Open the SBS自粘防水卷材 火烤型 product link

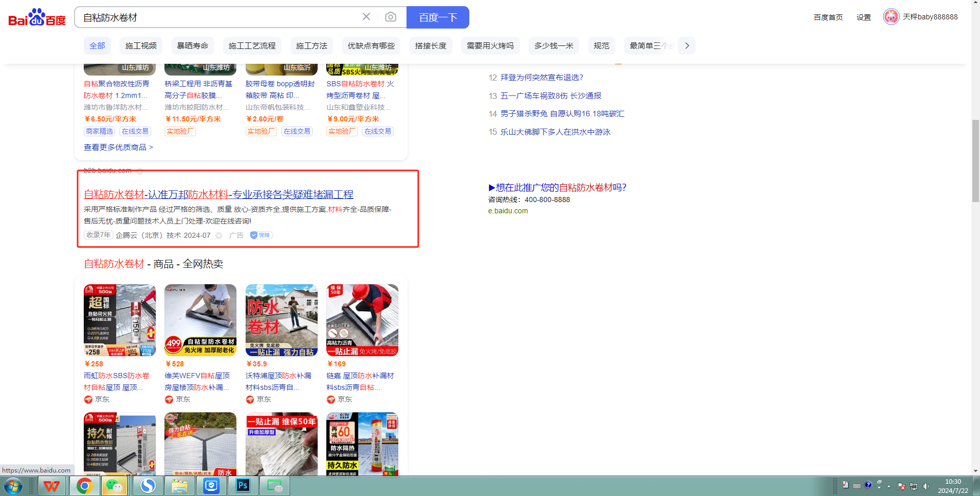tap(361, 89)
